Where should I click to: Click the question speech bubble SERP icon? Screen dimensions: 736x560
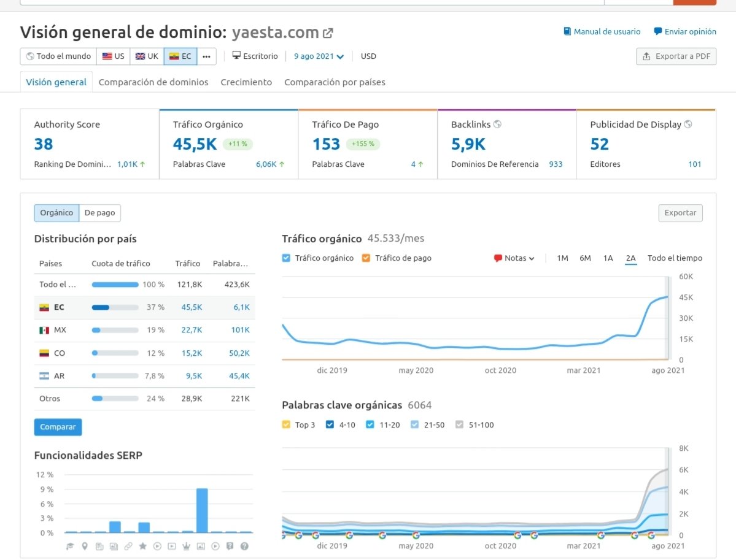click(230, 546)
